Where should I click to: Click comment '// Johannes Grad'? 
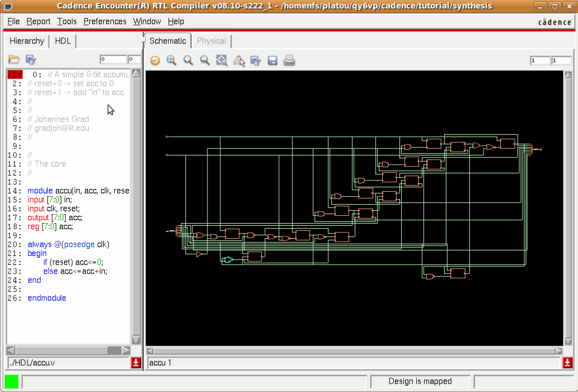coord(58,119)
